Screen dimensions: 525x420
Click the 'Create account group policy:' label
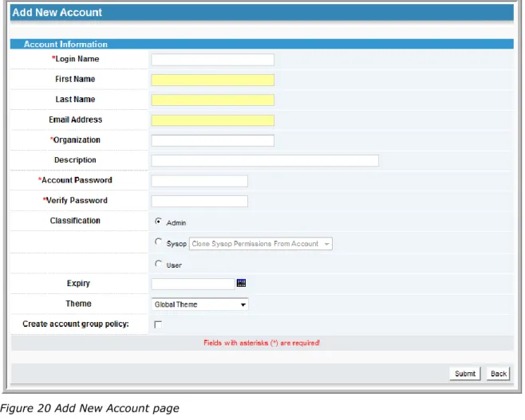(x=76, y=324)
